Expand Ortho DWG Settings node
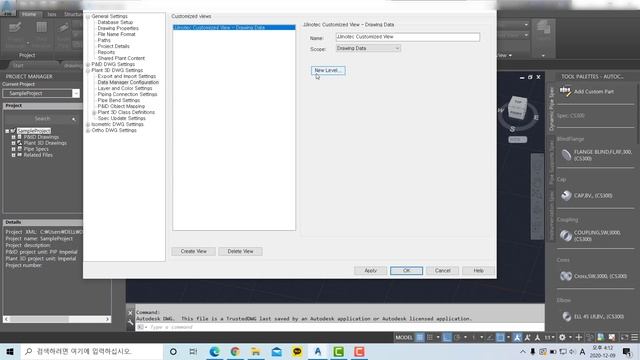Image resolution: width=640 pixels, height=360 pixels. 88,130
